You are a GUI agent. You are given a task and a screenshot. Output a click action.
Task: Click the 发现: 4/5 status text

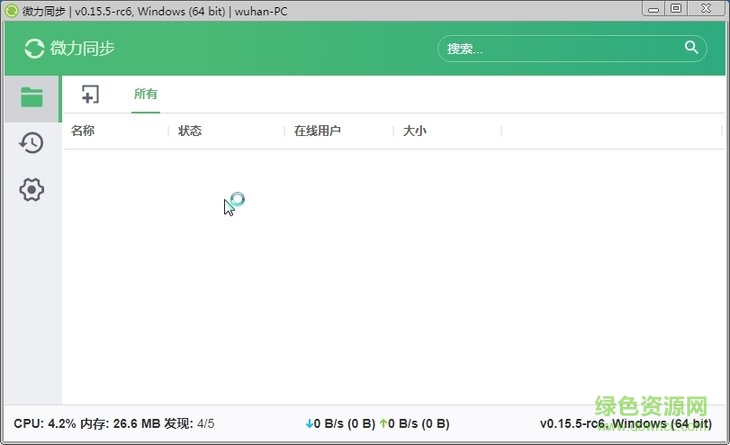(x=189, y=424)
